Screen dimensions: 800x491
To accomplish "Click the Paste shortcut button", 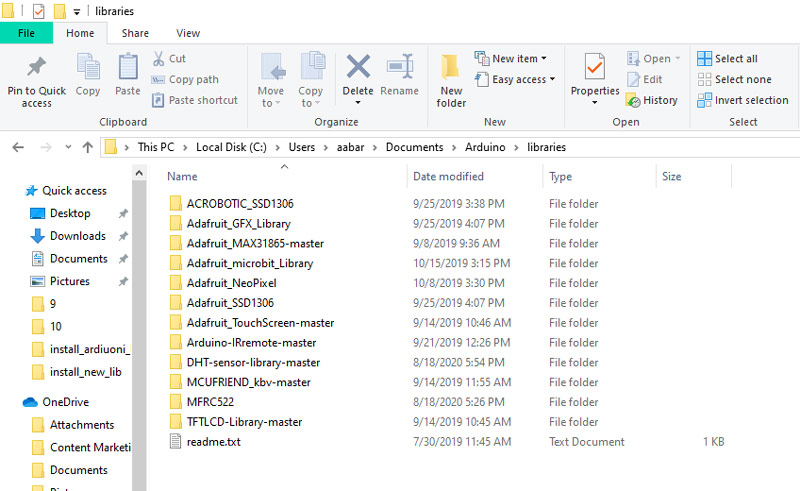I will click(x=195, y=100).
